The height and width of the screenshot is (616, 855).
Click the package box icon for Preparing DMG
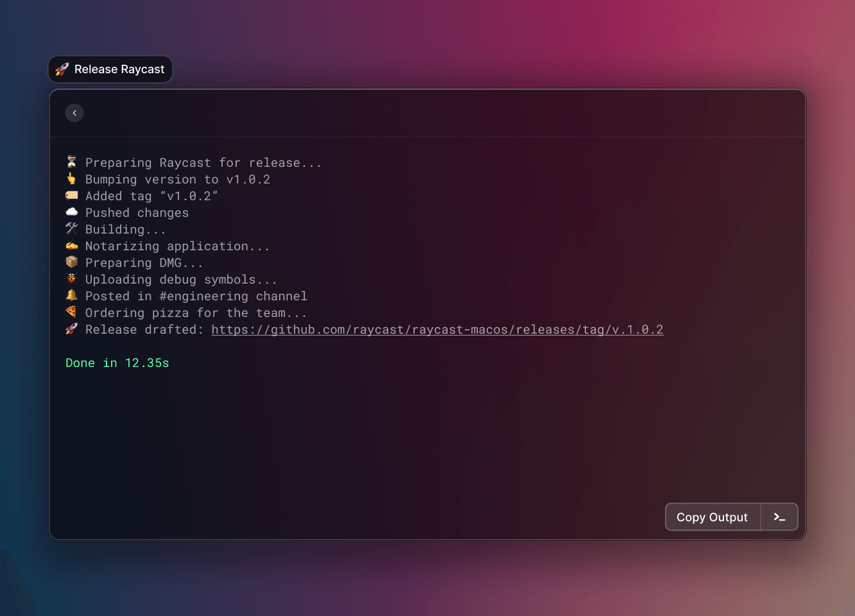pyautogui.click(x=72, y=262)
